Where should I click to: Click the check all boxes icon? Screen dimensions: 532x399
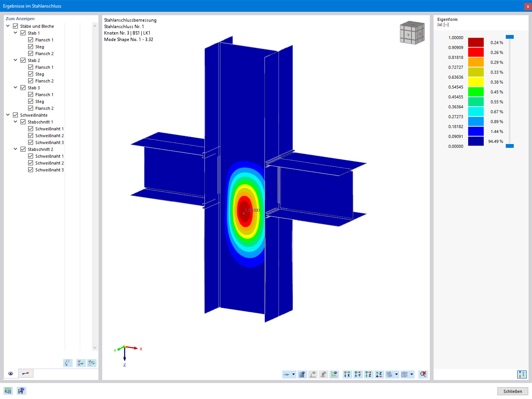point(81,363)
